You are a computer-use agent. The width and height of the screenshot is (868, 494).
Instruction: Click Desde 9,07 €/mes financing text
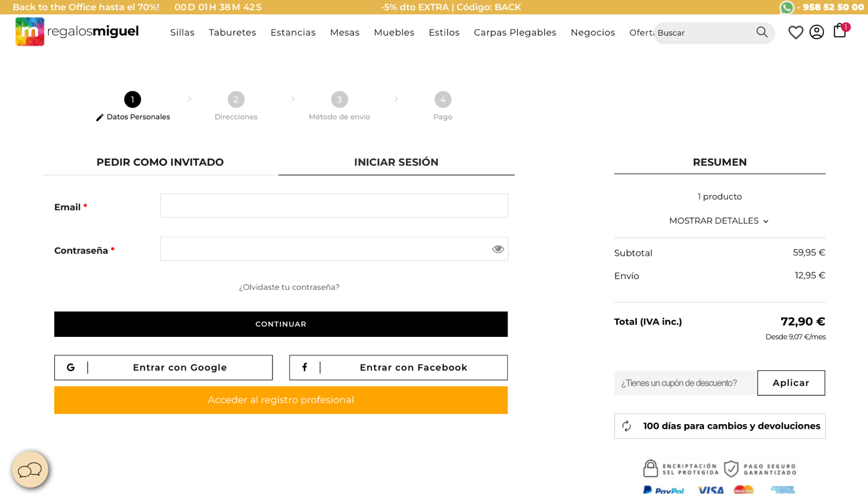click(x=795, y=337)
